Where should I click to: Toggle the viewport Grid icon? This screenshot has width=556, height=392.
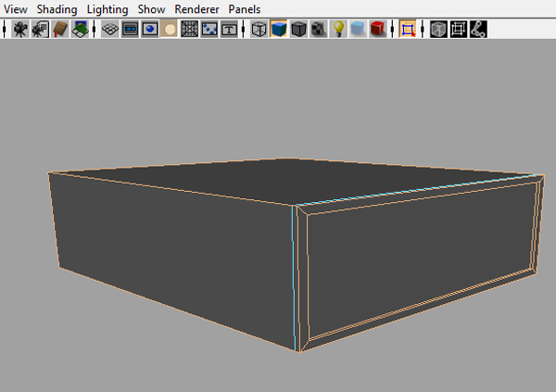(x=110, y=29)
